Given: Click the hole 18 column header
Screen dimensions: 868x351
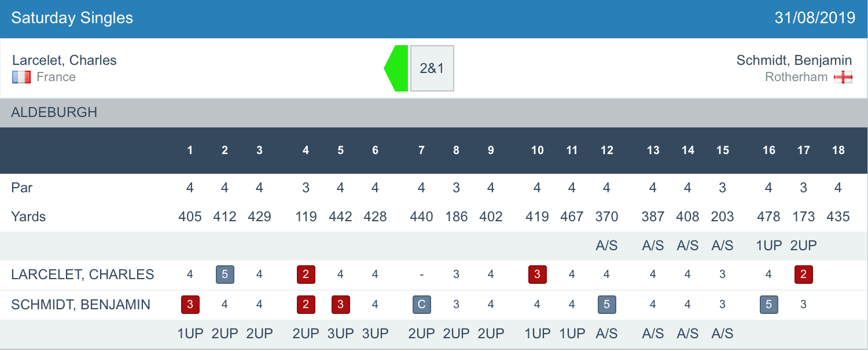Looking at the screenshot, I should coord(838,151).
